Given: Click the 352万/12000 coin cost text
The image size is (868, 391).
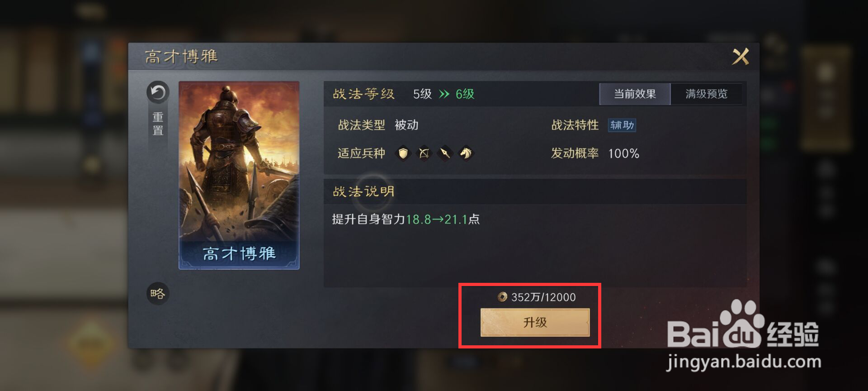Looking at the screenshot, I should 543,297.
